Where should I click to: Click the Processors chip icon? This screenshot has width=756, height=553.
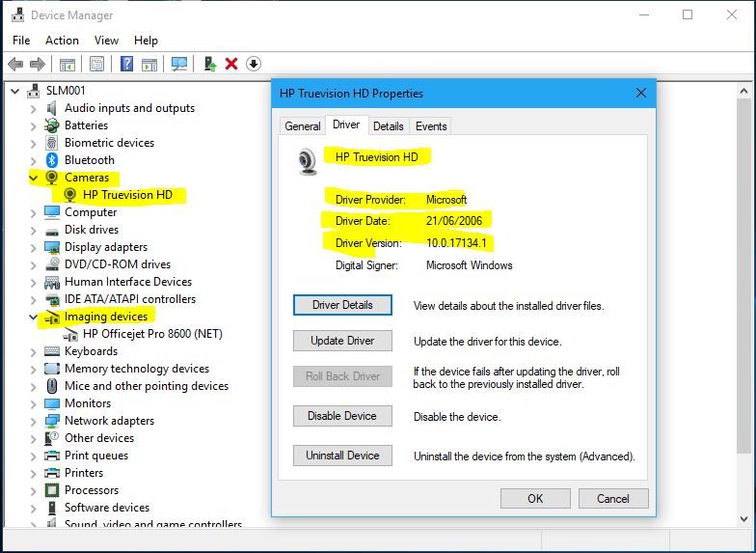pyautogui.click(x=52, y=490)
